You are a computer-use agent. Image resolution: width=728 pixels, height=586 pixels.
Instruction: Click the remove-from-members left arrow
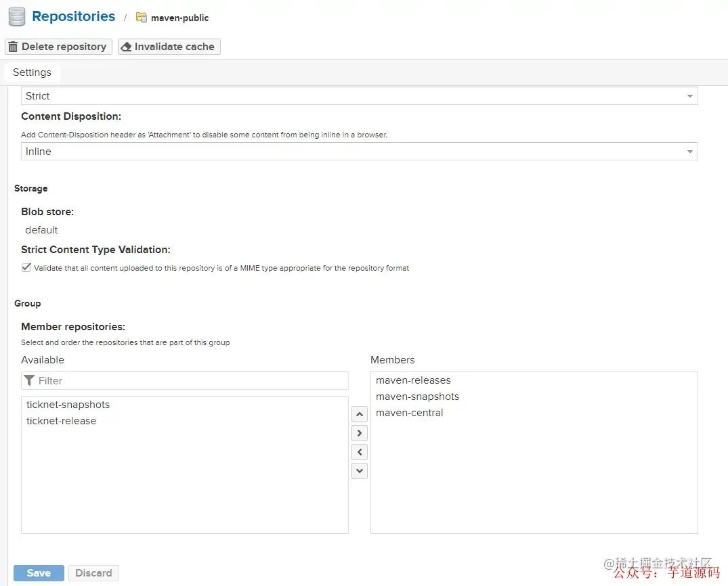[x=360, y=452]
